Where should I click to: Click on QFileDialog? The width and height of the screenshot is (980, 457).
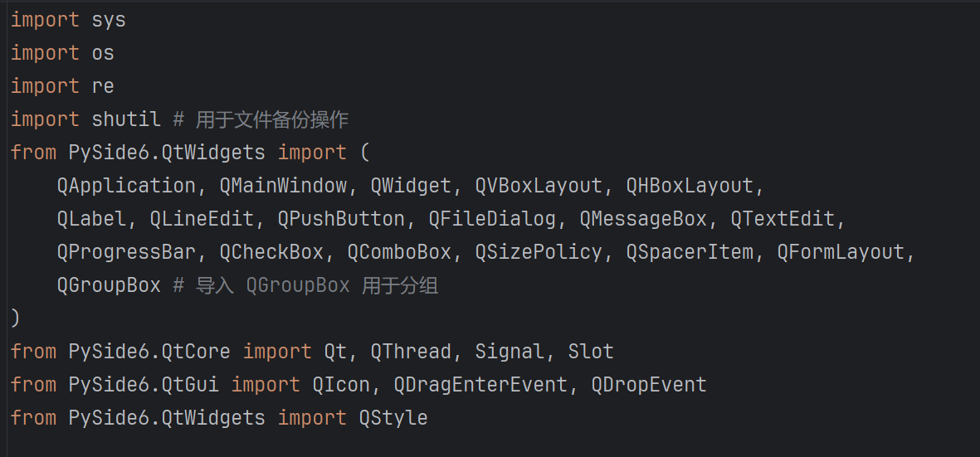492,219
